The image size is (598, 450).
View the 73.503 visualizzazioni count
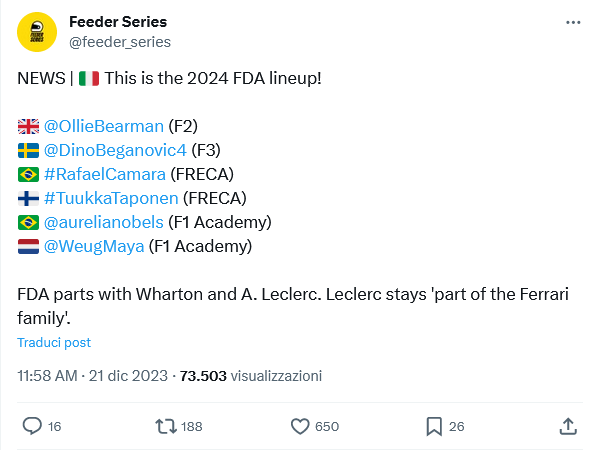click(251, 376)
